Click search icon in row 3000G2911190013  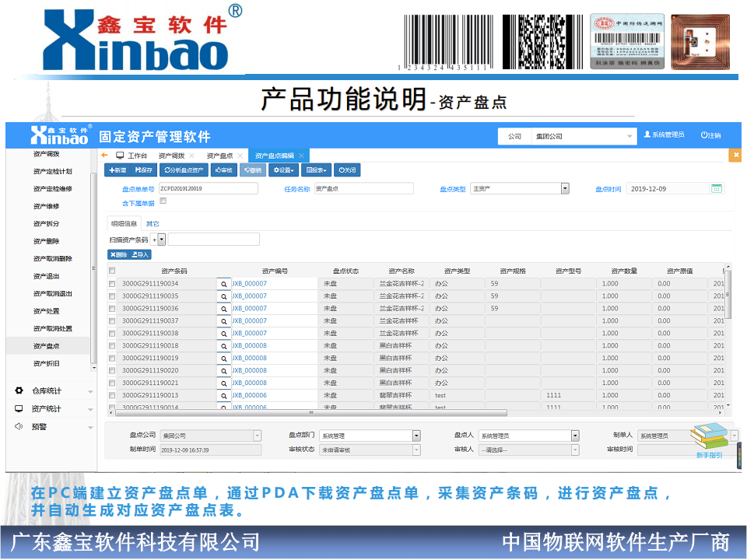tap(223, 395)
